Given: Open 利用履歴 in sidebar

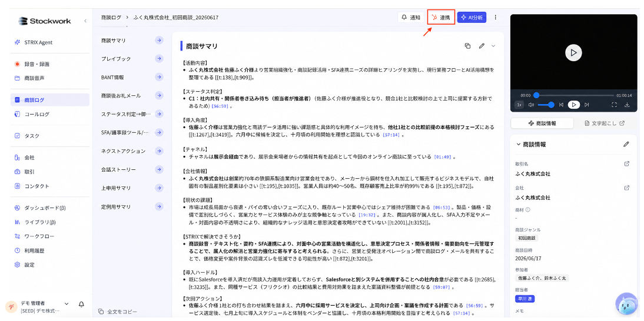Looking at the screenshot, I should 49,250.
